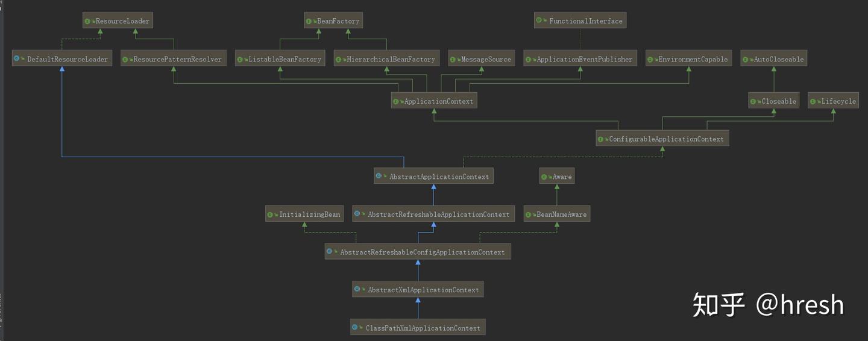The height and width of the screenshot is (341, 868).
Task: Select the AbstractRefreshableConfigApplicationContext node
Action: pyautogui.click(x=418, y=252)
